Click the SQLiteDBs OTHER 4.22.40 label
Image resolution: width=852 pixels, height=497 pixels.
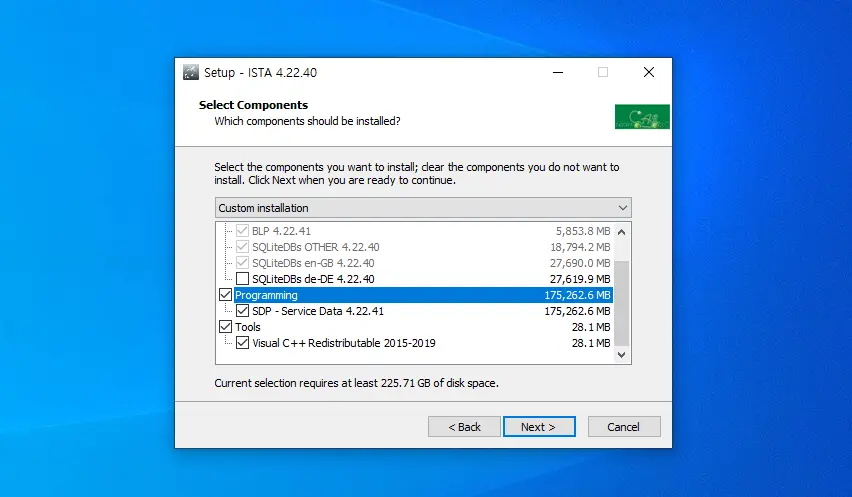[316, 247]
